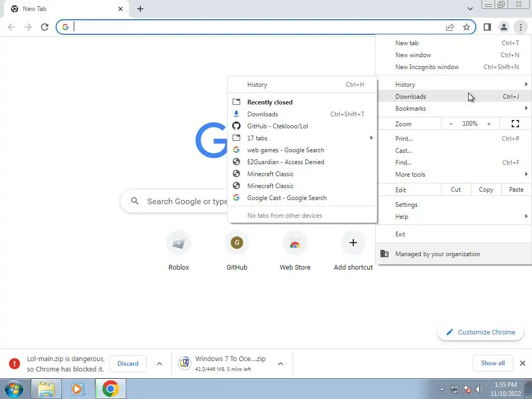Select New window menu item
Viewport: 532px width, 399px height.
[454, 55]
